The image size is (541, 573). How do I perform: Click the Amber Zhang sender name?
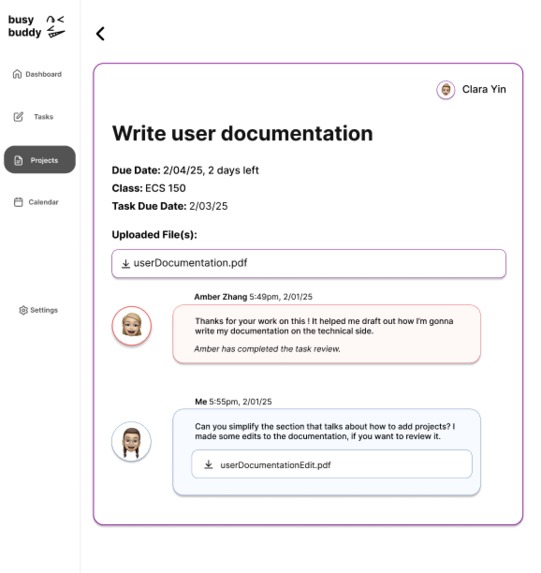click(220, 297)
